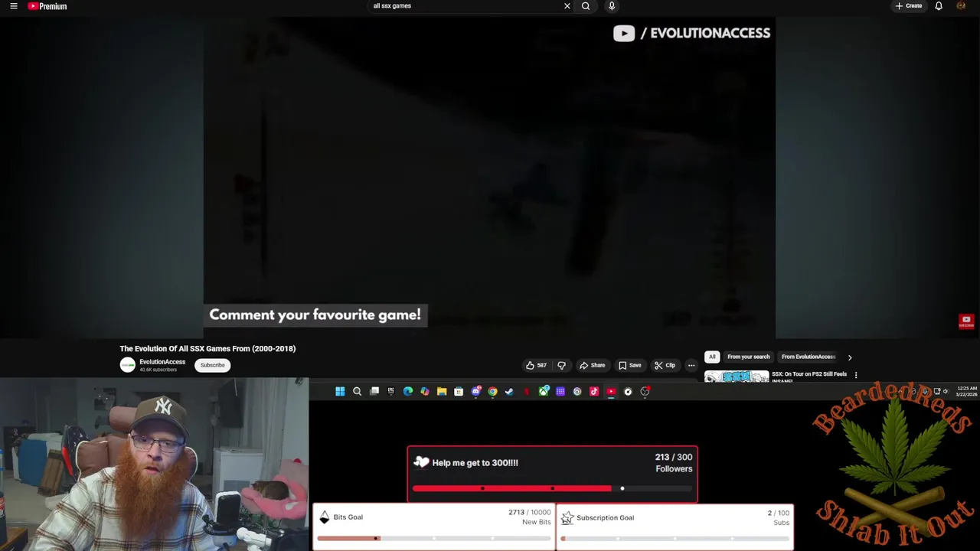Open the Create upload menu

[909, 6]
